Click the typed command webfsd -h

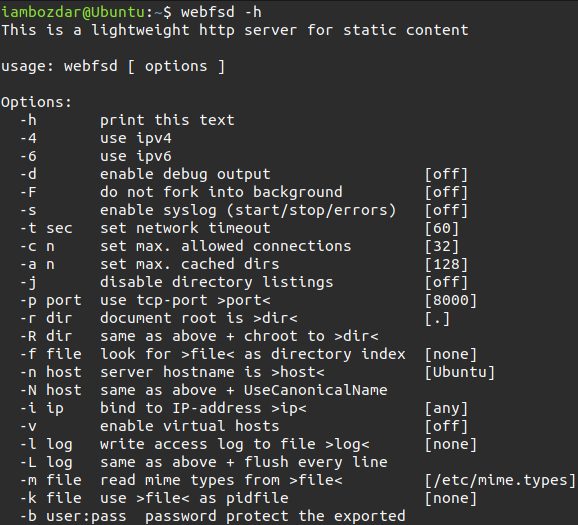[x=221, y=12]
